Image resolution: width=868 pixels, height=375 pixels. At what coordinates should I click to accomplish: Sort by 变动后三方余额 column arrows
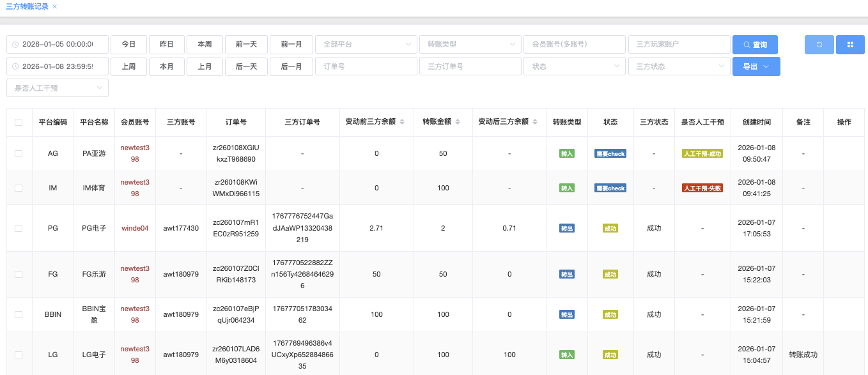pos(535,122)
